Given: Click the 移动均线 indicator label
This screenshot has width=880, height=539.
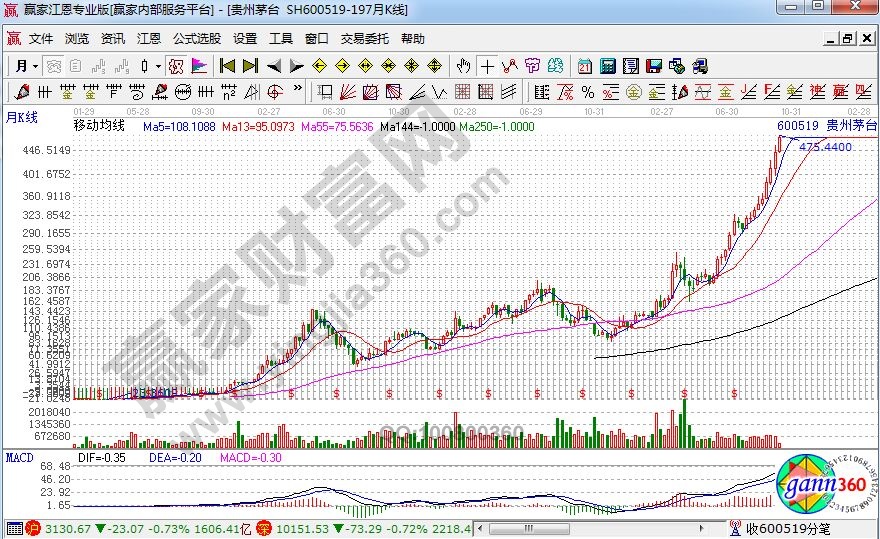Looking at the screenshot, I should 99,127.
